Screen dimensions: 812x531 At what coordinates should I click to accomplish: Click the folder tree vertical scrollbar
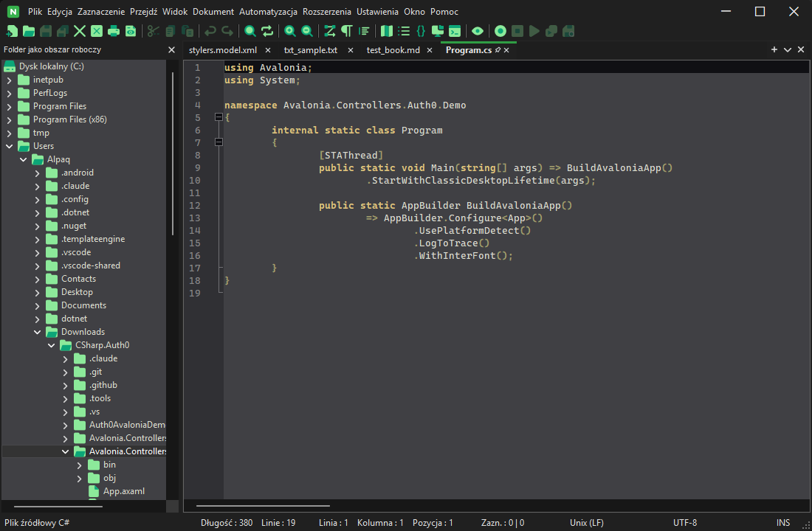coord(173,154)
